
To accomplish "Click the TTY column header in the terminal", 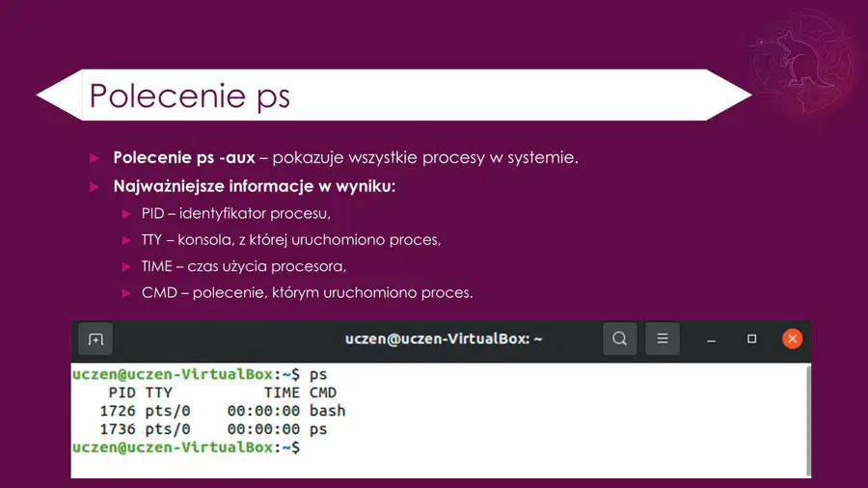I will tap(159, 393).
